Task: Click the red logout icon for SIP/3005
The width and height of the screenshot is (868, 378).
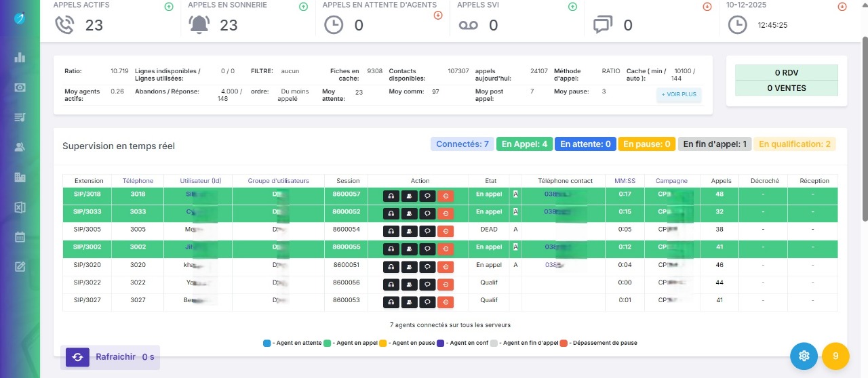Action: [x=445, y=230]
